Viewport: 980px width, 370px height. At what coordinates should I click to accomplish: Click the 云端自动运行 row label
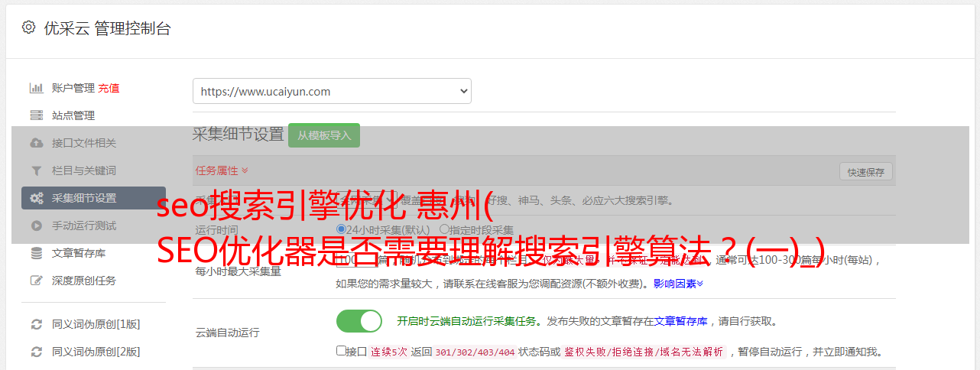[227, 333]
